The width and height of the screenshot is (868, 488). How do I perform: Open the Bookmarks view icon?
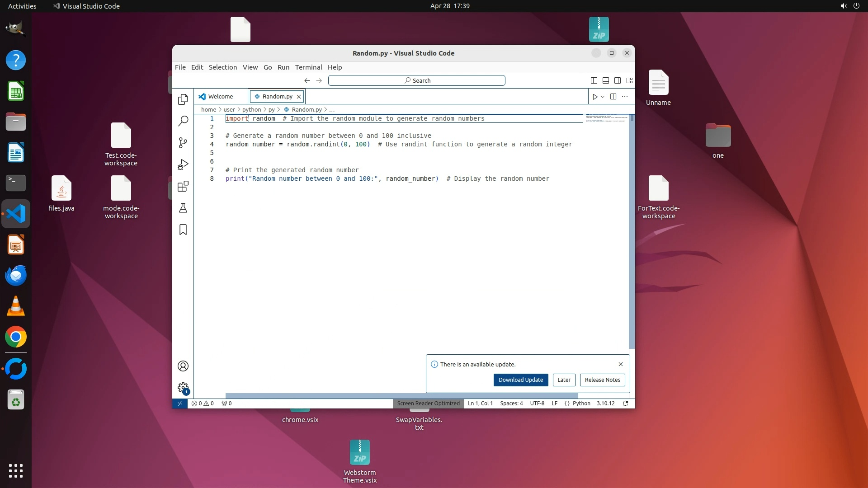click(183, 230)
